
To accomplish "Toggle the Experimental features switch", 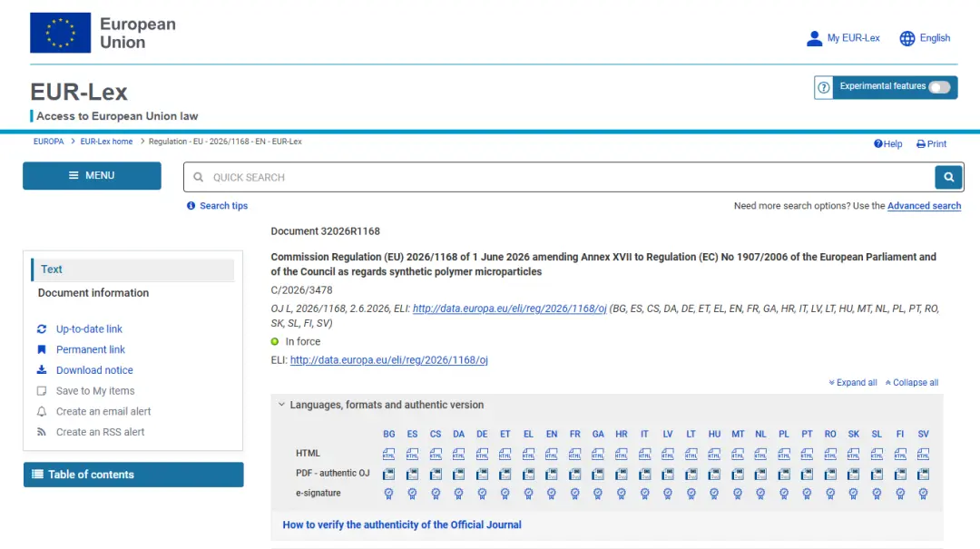I will 939,87.
